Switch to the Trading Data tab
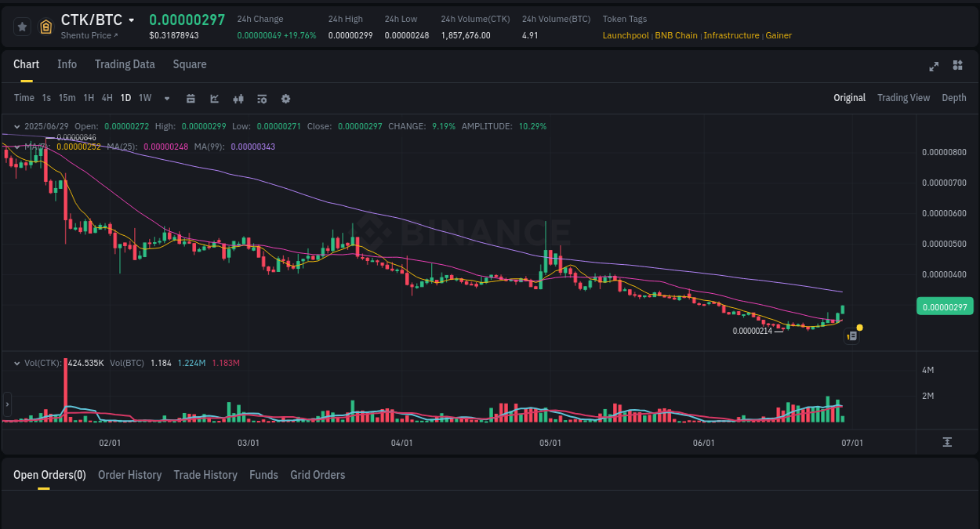The width and height of the screenshot is (980, 529). pyautogui.click(x=125, y=64)
